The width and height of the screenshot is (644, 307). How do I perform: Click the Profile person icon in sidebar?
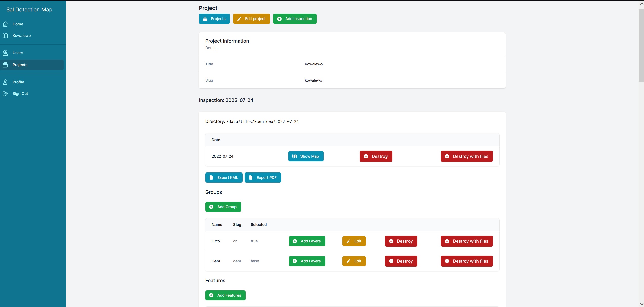click(x=5, y=82)
